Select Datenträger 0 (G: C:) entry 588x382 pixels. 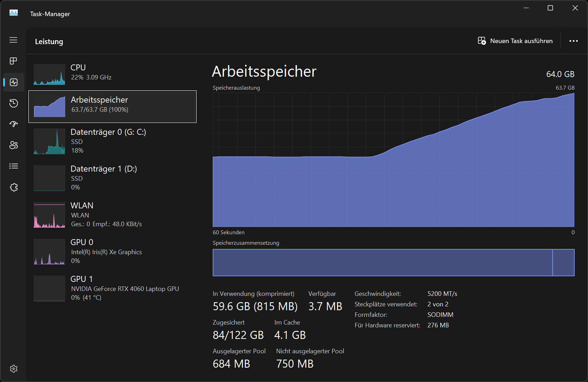point(112,141)
